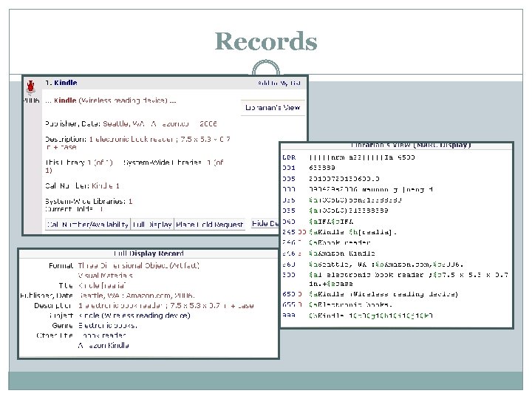Click subject 'Kindle (Wireless reading device)' in Full Display
This screenshot has height=399, width=532.
click(134, 316)
